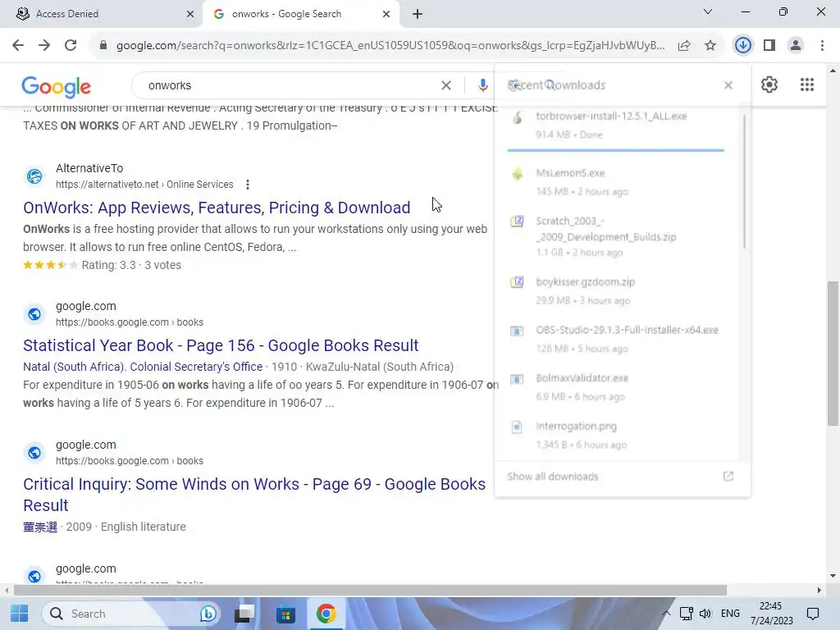Open Task View in the taskbar
This screenshot has width=840, height=630.
(x=244, y=614)
